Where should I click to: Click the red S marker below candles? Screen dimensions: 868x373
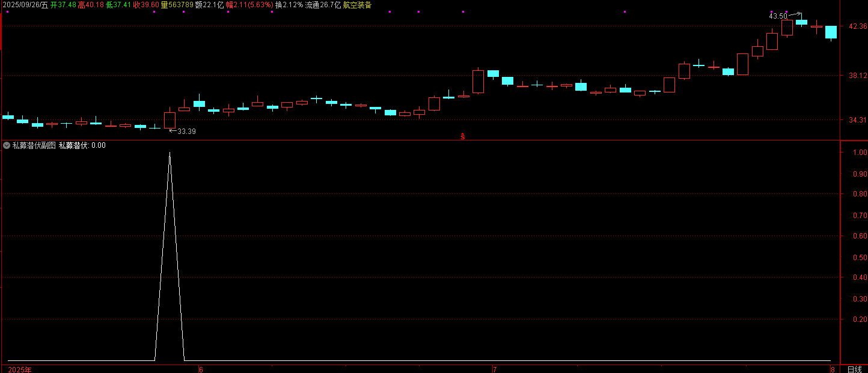463,136
